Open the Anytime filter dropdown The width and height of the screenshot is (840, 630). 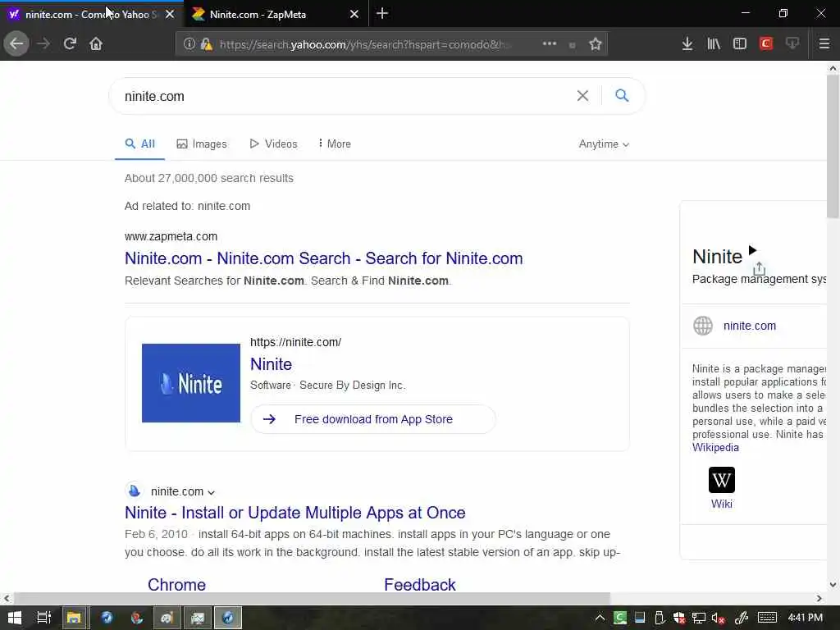coord(604,144)
